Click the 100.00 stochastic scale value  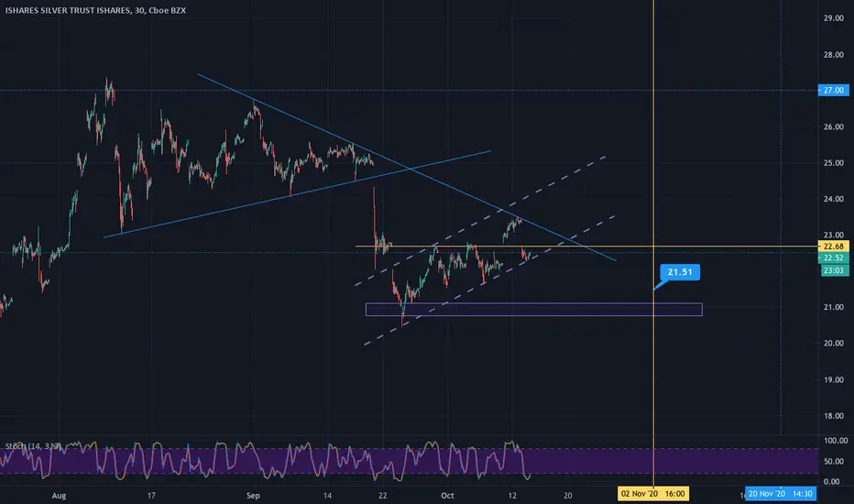point(836,440)
